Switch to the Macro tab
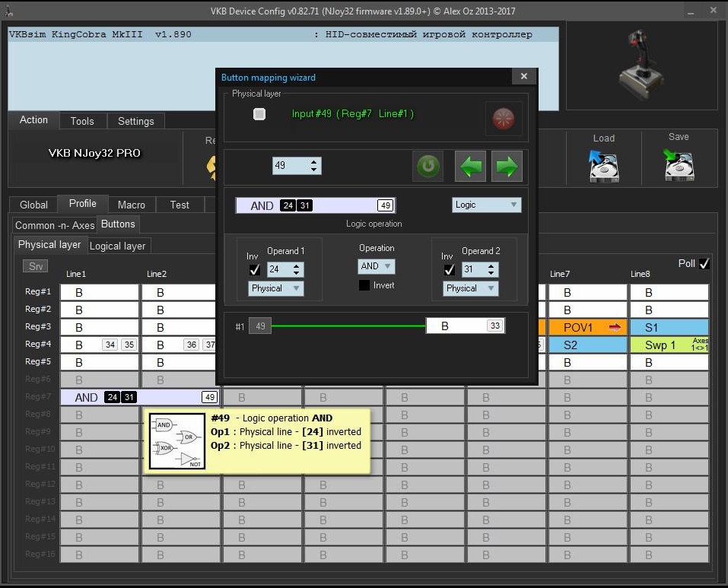 [x=132, y=205]
